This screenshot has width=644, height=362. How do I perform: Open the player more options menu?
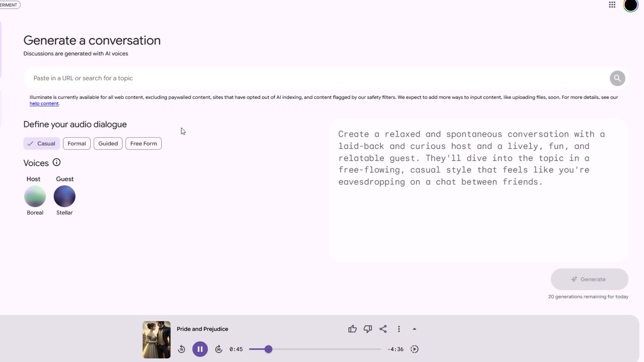399,329
